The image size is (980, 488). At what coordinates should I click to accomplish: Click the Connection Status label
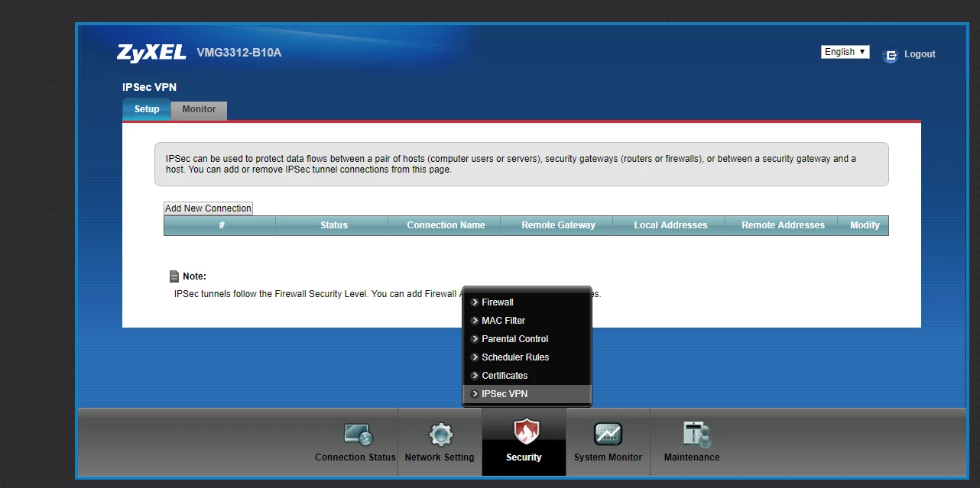tap(355, 457)
